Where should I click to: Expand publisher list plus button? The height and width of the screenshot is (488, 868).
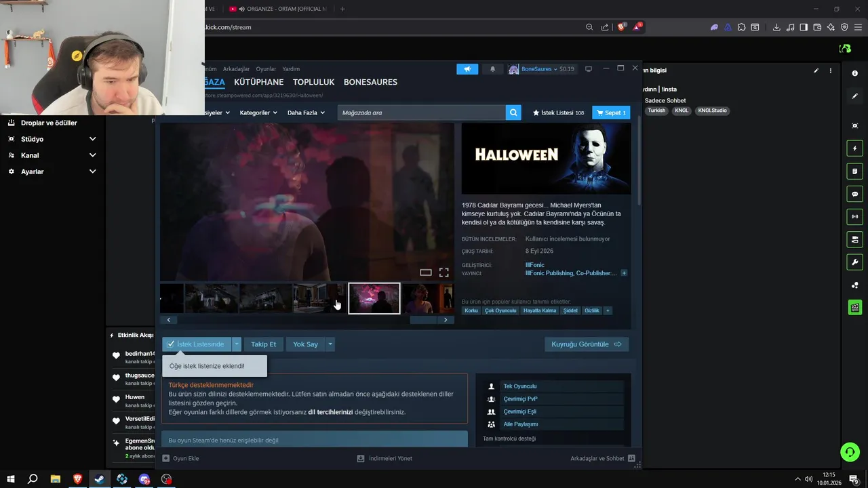(624, 273)
